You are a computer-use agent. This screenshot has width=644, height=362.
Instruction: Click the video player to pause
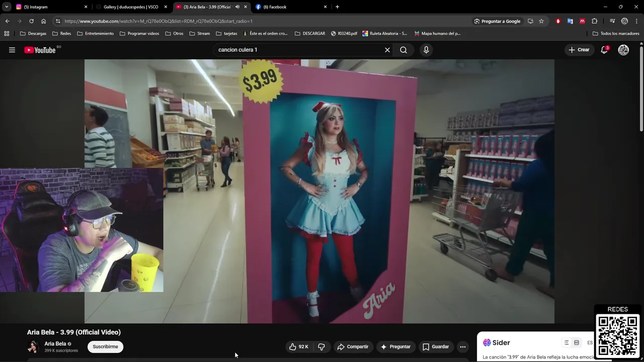pos(319,191)
